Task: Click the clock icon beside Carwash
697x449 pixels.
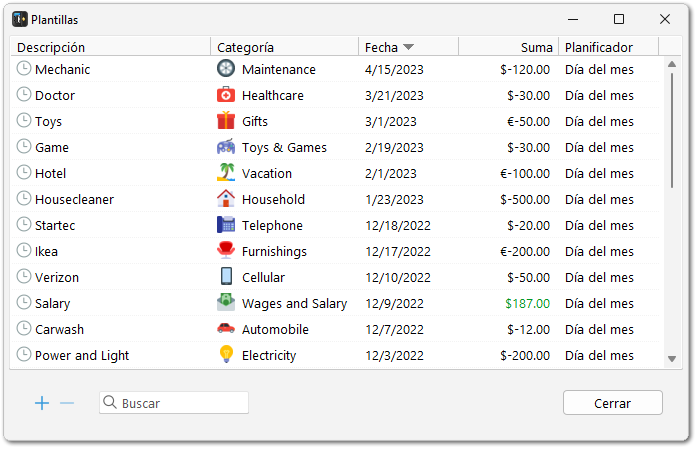Action: click(x=24, y=329)
